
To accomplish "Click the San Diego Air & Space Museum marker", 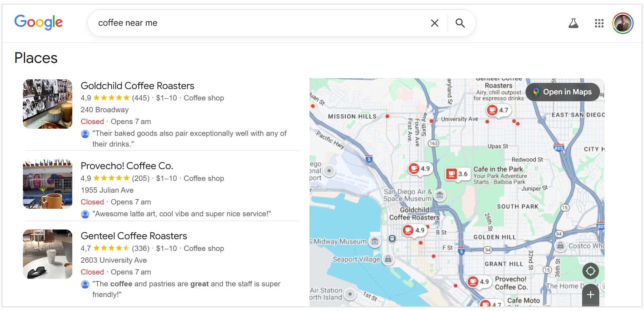I will click(440, 195).
